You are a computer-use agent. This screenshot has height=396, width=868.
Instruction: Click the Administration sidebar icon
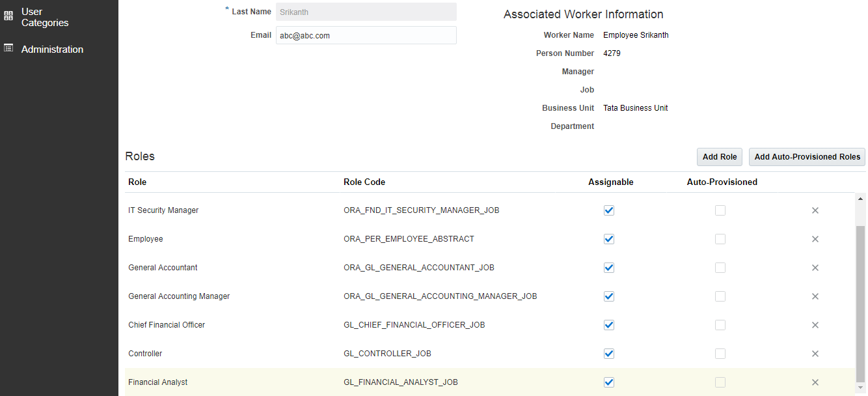point(8,48)
